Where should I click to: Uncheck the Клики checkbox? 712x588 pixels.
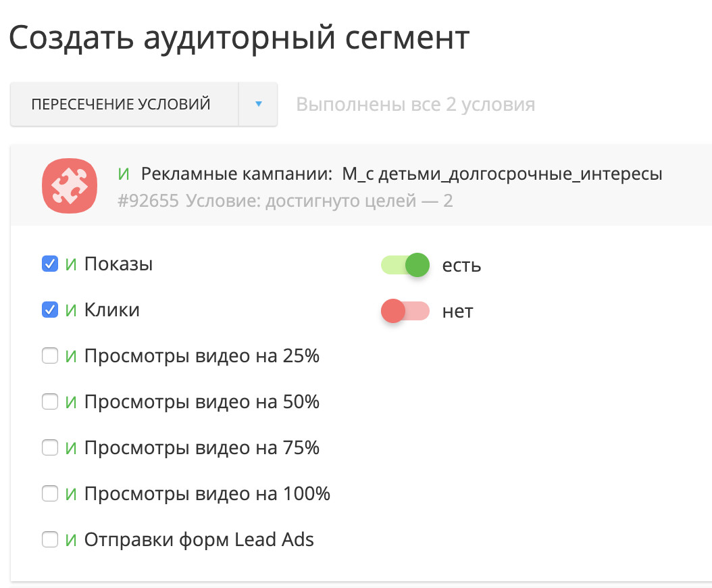[50, 310]
